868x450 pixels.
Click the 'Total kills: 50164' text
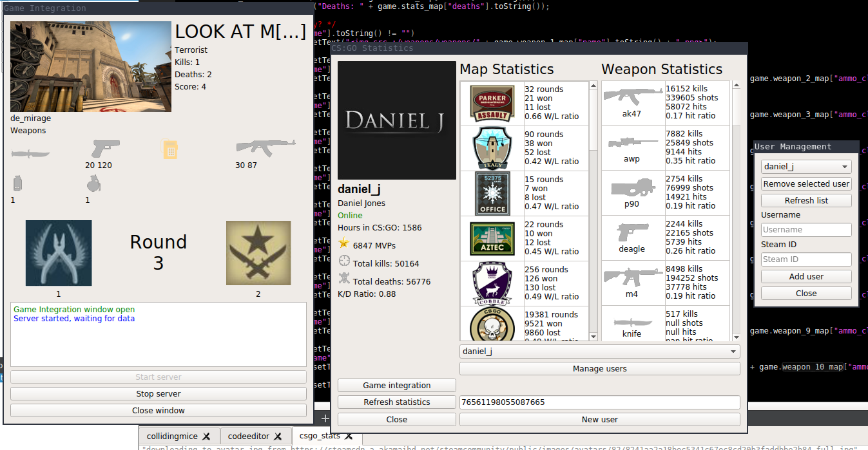(x=386, y=264)
